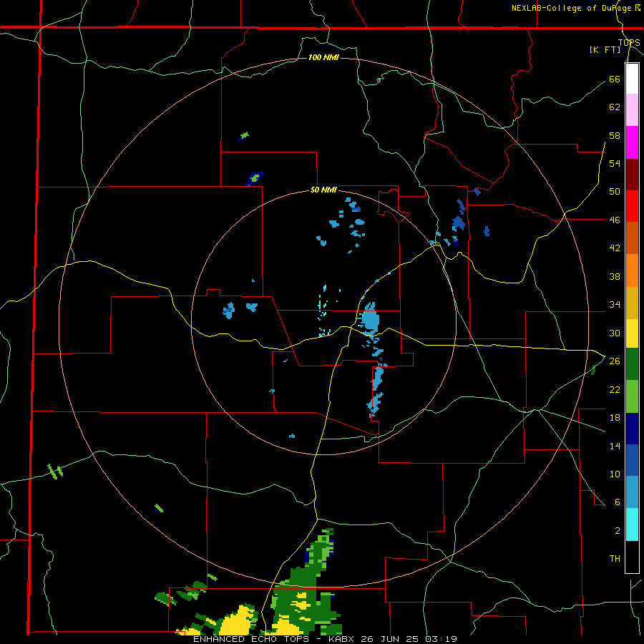Click the bright yellow legend swatch

point(632,333)
